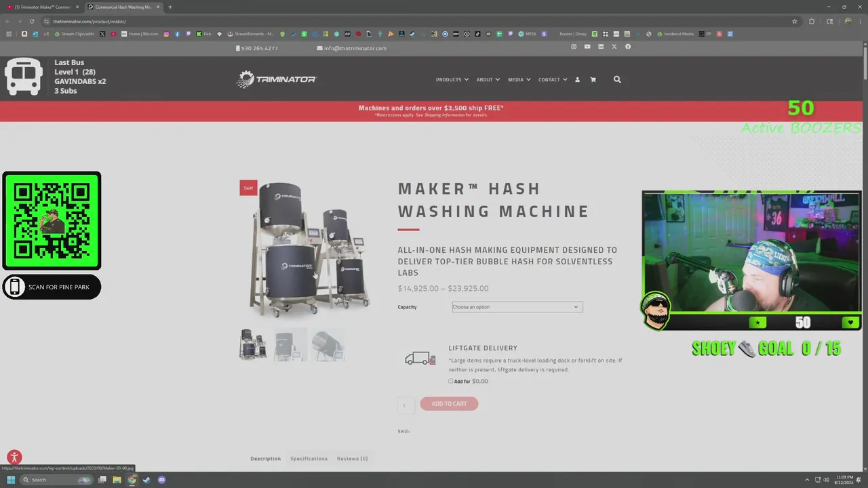The image size is (868, 488).
Task: Open Discord from taskbar
Action: point(161,480)
